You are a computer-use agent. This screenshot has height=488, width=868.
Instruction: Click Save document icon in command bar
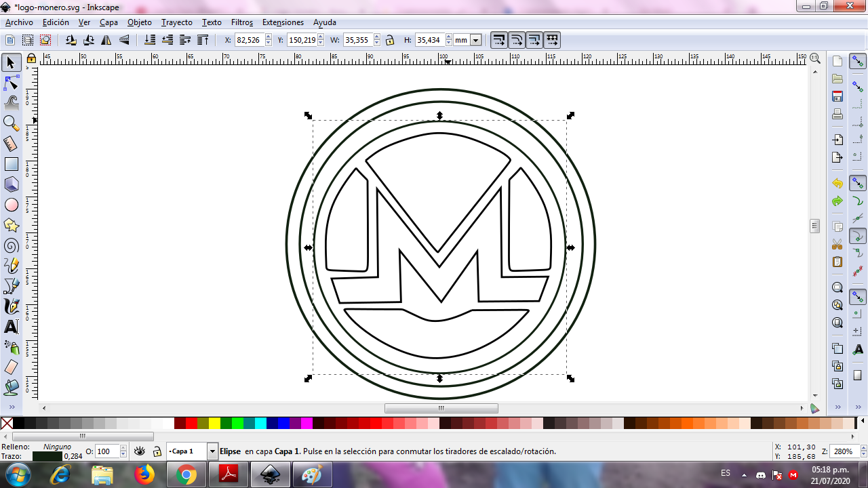tap(837, 96)
